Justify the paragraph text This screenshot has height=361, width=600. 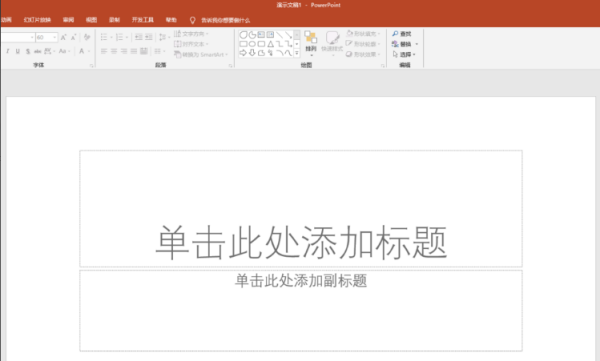point(134,51)
